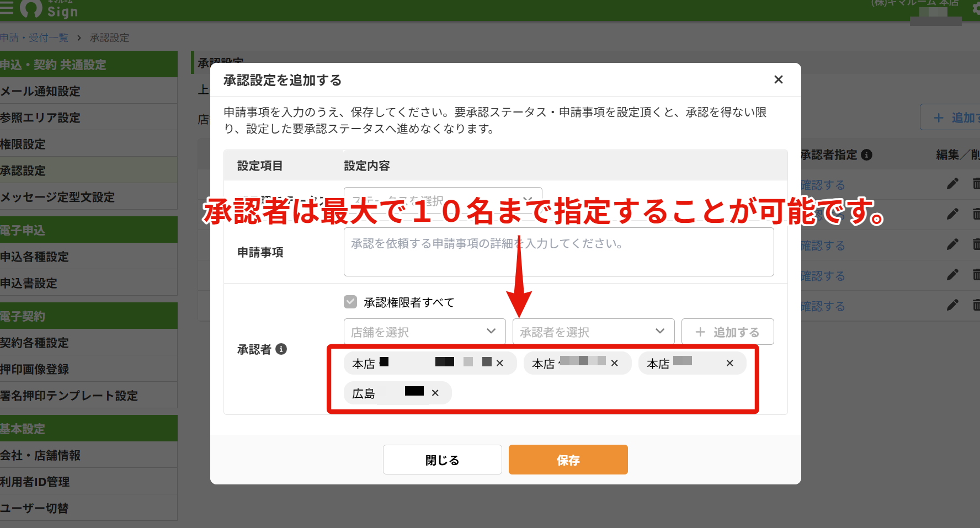Image resolution: width=980 pixels, height=528 pixels.
Task: Edit the fourth approval row with pencil
Action: click(952, 275)
